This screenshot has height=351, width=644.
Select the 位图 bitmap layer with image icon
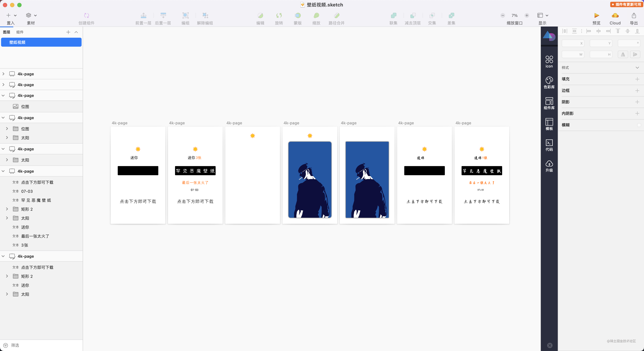click(x=41, y=107)
